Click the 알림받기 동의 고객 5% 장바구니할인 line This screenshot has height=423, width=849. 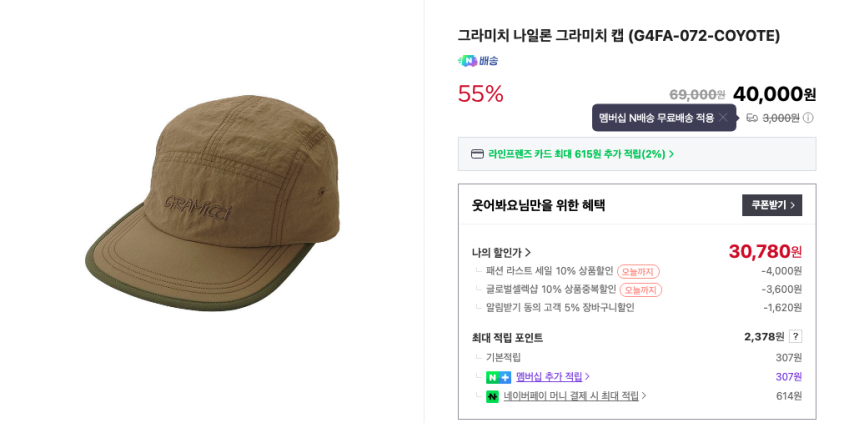coord(560,308)
